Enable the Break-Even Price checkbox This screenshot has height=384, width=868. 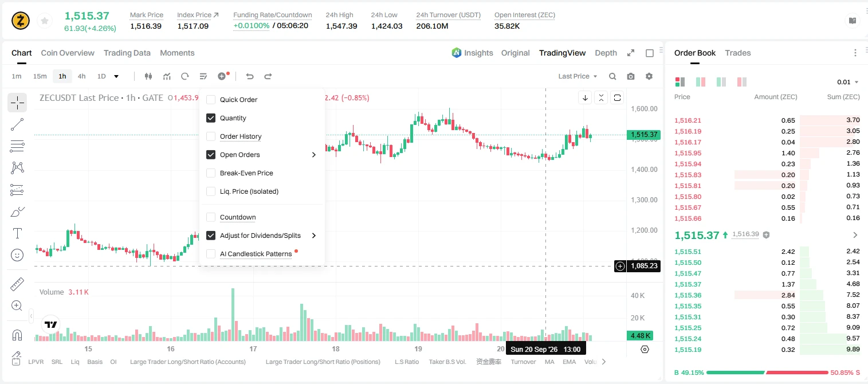click(x=211, y=173)
